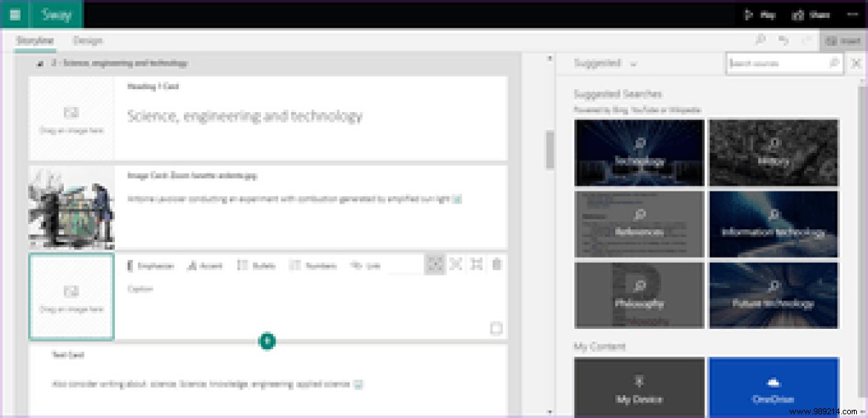
Task: Apply Accent formatting
Action: click(206, 266)
